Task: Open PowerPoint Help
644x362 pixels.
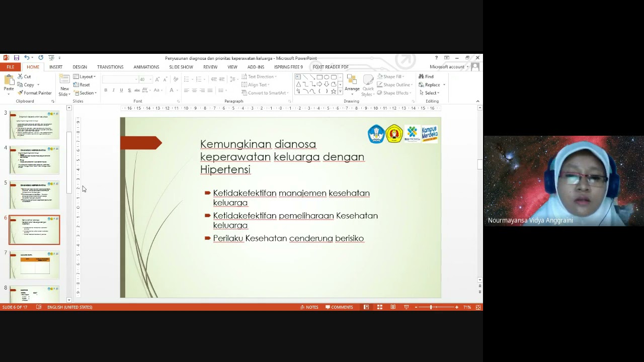Action: pos(436,58)
